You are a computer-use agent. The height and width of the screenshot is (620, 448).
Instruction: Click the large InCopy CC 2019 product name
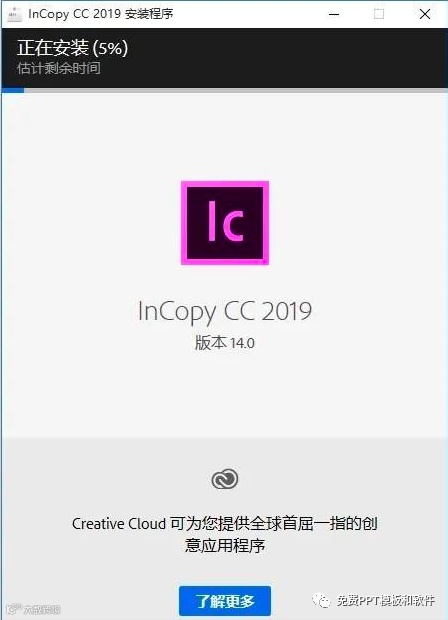point(225,311)
